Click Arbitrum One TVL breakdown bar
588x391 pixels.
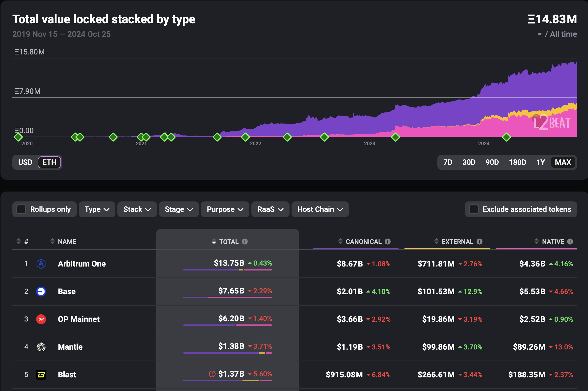[227, 269]
